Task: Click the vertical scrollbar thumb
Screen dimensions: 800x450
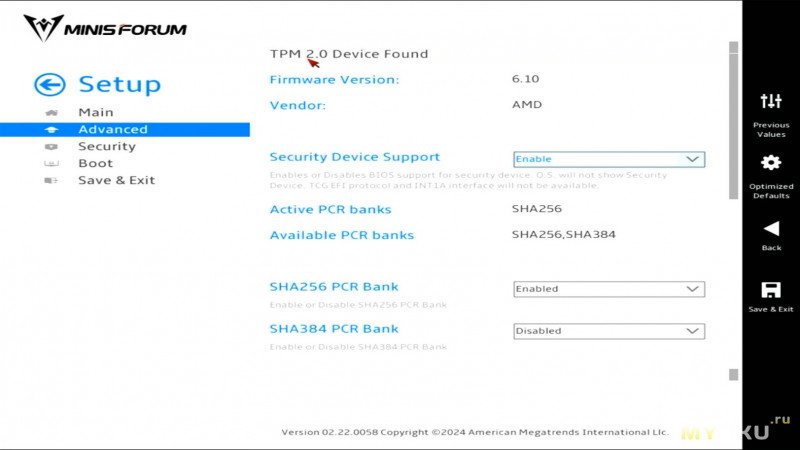Action: [734, 126]
